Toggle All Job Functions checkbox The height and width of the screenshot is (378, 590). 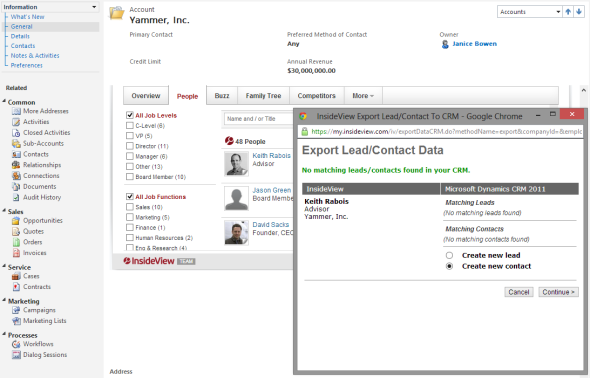pos(130,196)
